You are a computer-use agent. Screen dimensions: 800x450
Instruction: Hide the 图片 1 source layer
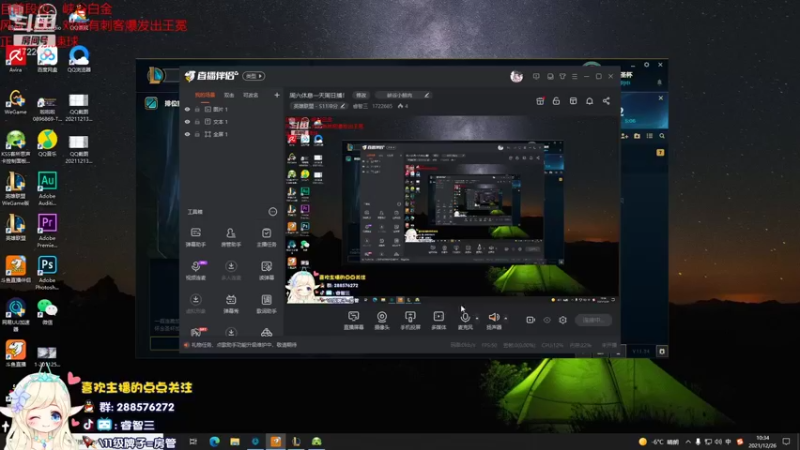pos(187,109)
